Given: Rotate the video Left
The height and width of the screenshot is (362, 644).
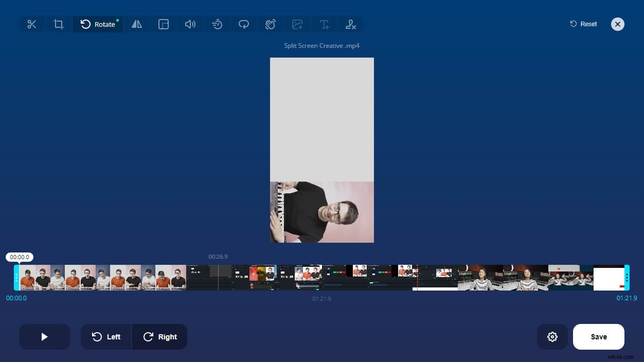Looking at the screenshot, I should click(106, 337).
